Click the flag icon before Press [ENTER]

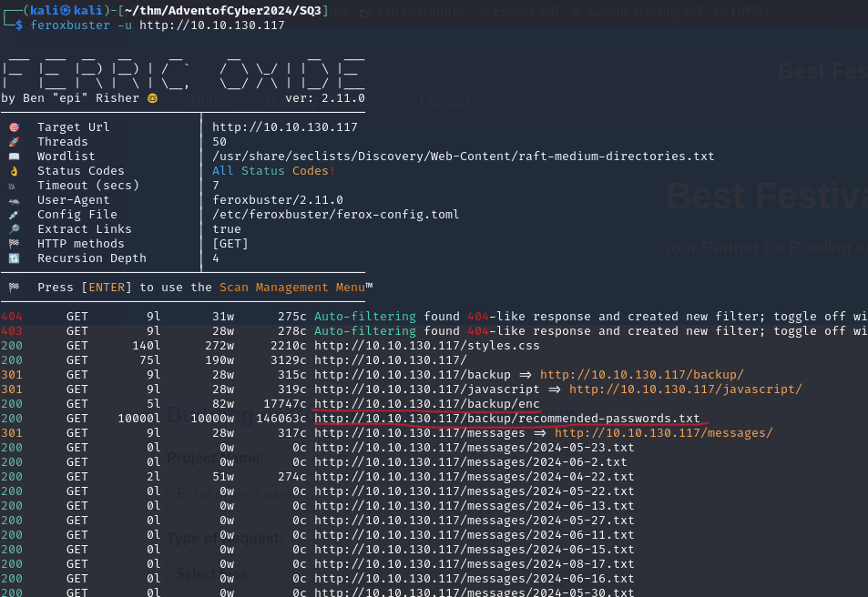pyautogui.click(x=14, y=288)
